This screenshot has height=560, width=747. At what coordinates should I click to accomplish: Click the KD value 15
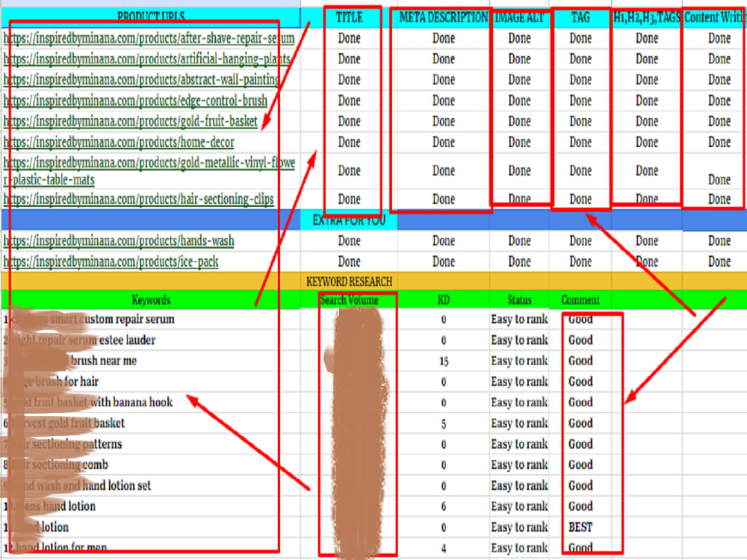click(444, 361)
